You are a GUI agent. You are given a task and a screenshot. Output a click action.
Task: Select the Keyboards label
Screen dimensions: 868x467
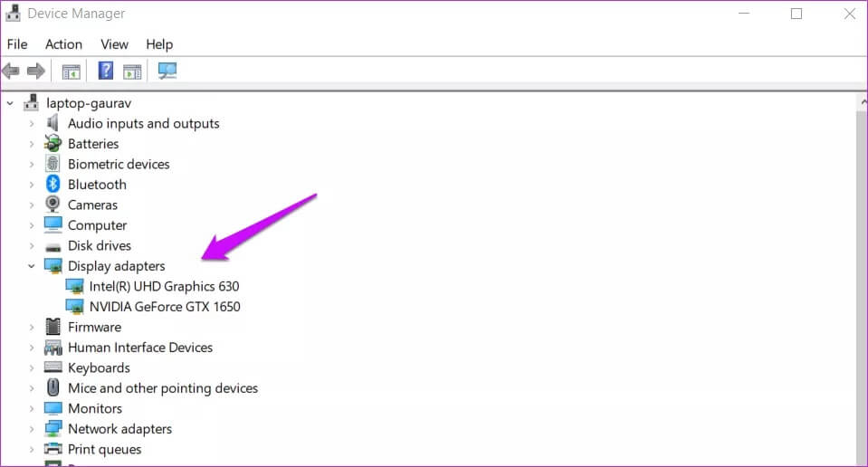(99, 368)
